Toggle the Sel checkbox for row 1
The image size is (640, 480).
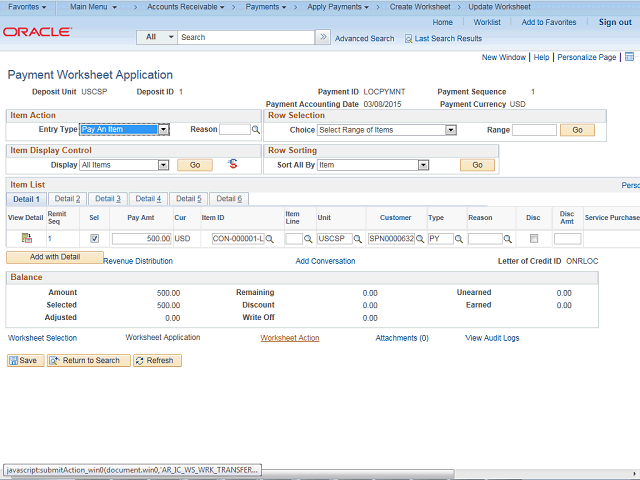[x=95, y=239]
